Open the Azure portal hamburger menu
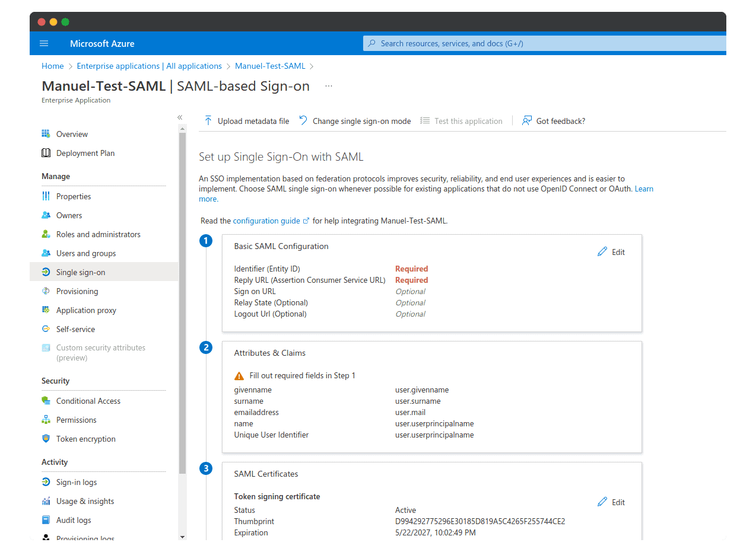Viewport: 756px width, 552px height. tap(44, 43)
